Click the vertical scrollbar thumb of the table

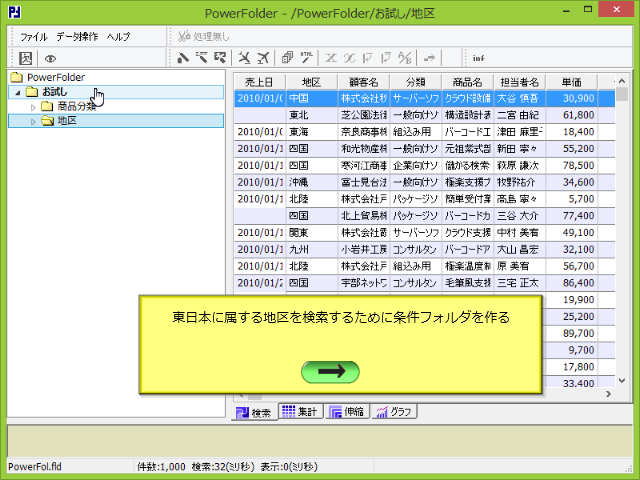(x=622, y=94)
